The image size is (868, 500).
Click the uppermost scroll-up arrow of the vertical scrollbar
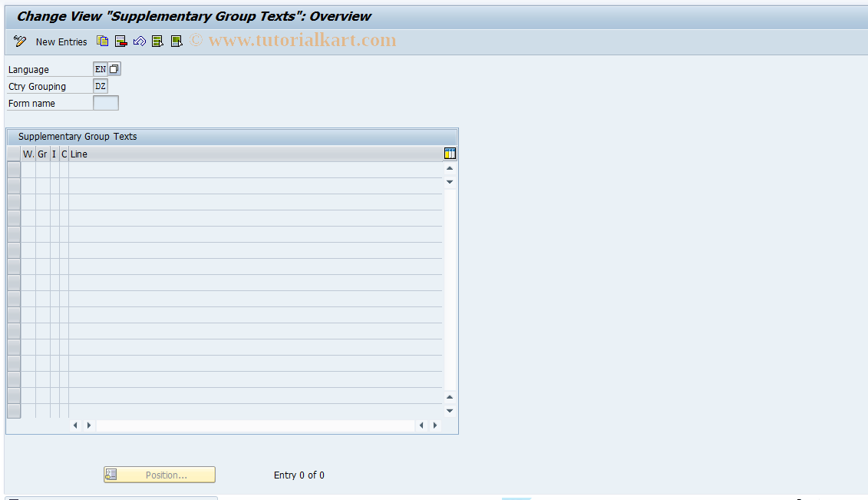pyautogui.click(x=450, y=168)
